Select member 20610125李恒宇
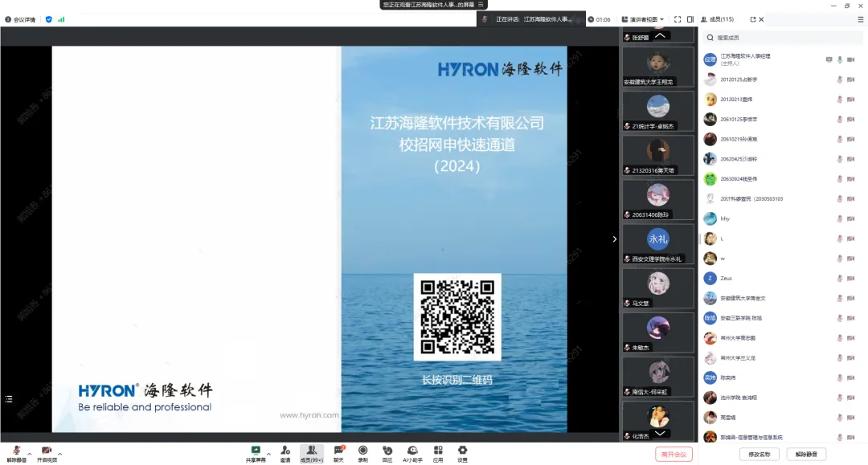 click(783, 120)
